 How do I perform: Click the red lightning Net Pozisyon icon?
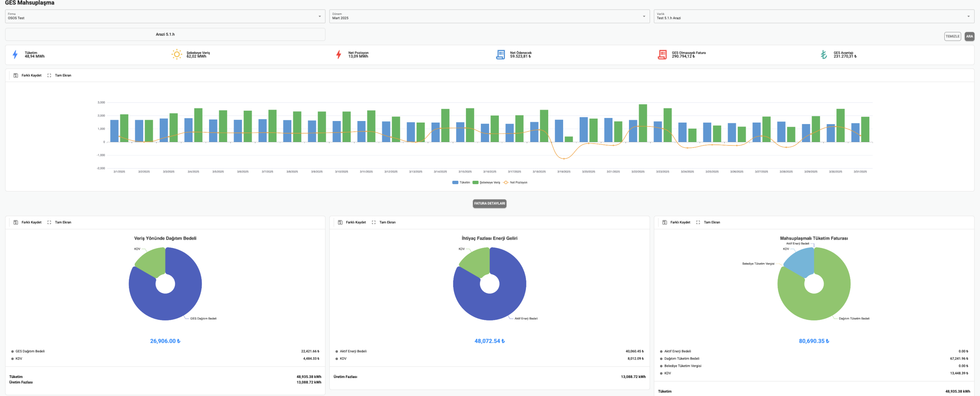[x=338, y=55]
